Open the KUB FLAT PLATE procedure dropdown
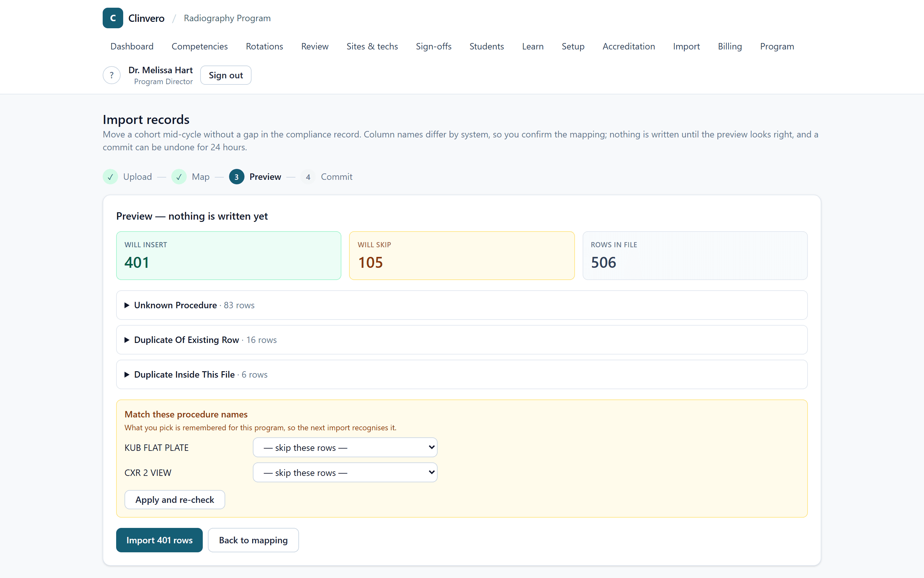The image size is (924, 578). 345,447
